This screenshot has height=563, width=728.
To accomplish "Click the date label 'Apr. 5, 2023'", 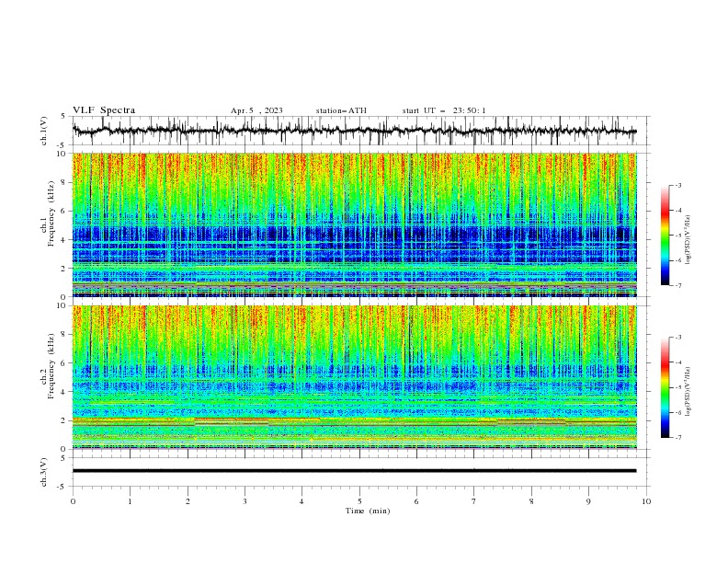I will pyautogui.click(x=256, y=110).
